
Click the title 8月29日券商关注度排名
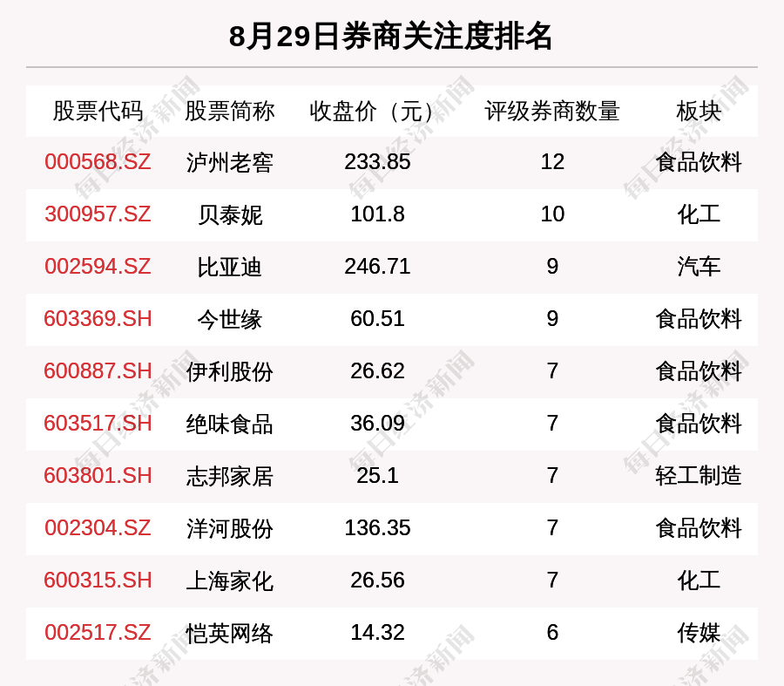[390, 36]
